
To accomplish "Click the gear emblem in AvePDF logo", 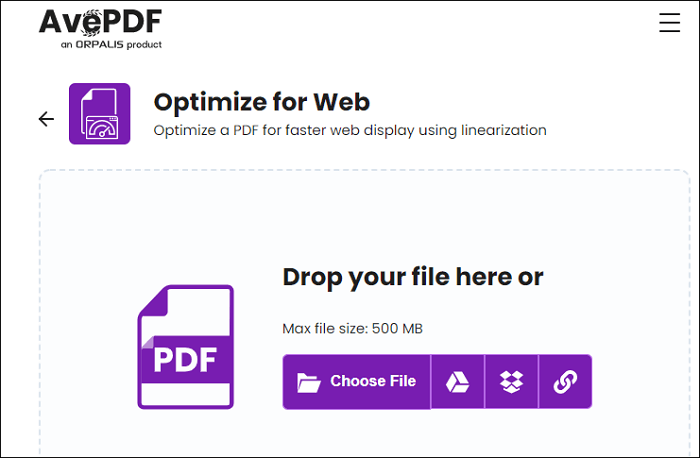I will [x=91, y=23].
